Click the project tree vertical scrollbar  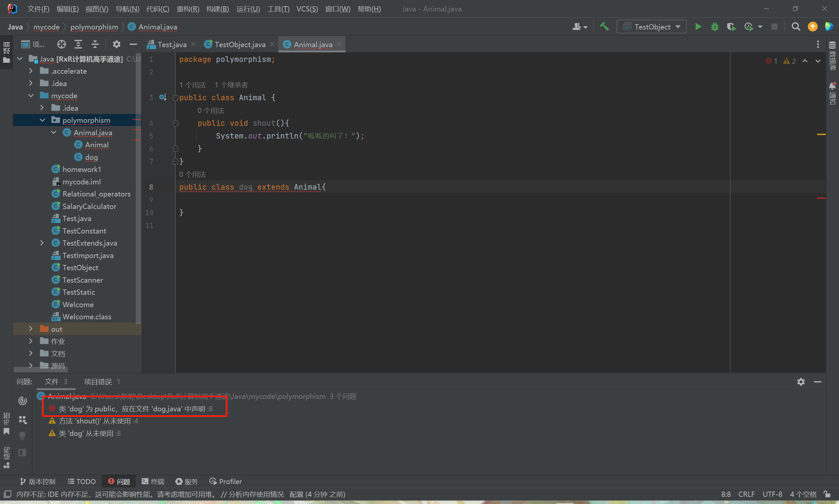pyautogui.click(x=138, y=188)
